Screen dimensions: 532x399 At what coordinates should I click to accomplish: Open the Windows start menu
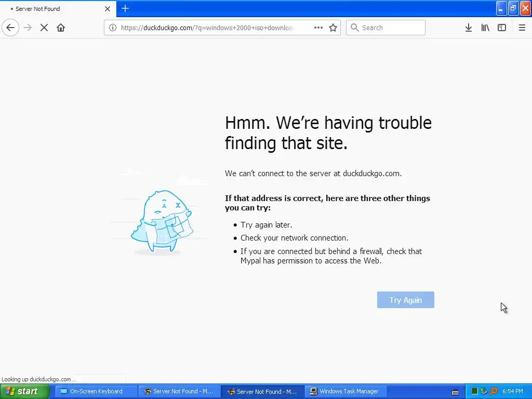(x=25, y=391)
